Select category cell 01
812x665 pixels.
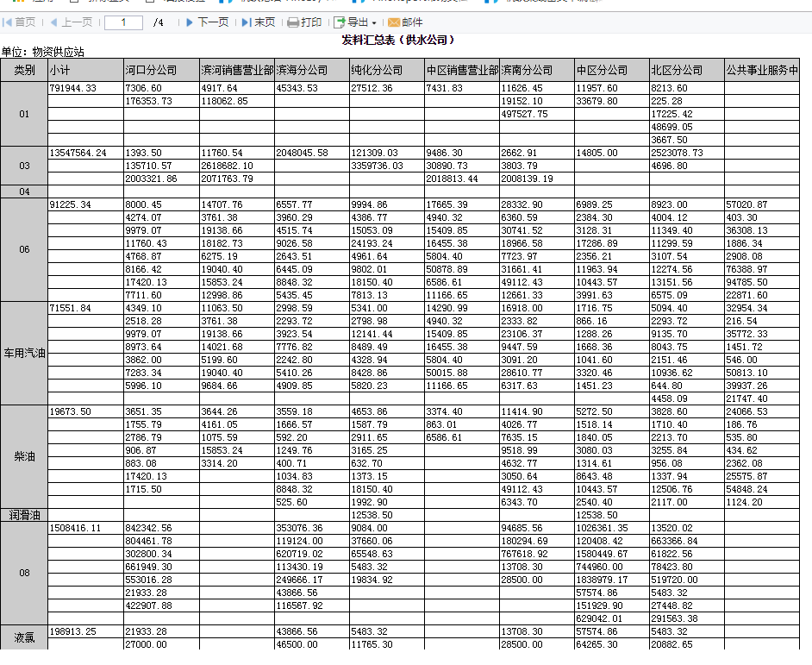[x=24, y=114]
